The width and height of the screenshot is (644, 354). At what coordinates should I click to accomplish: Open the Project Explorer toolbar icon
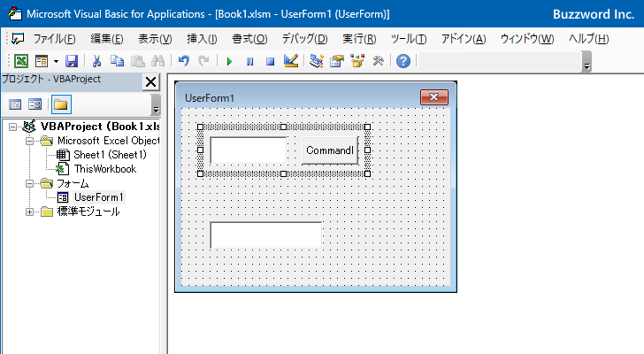click(317, 61)
